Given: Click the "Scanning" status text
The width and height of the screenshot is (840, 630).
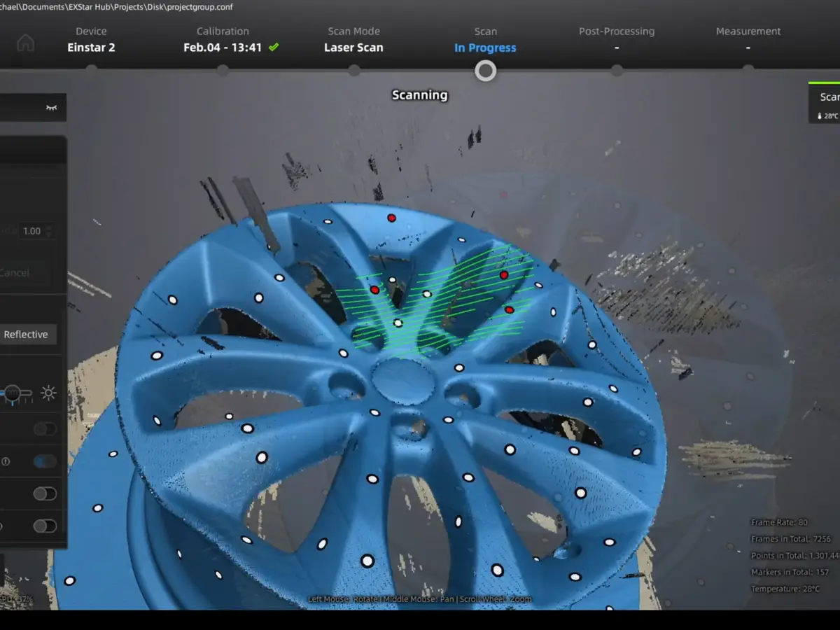Looking at the screenshot, I should (x=419, y=95).
